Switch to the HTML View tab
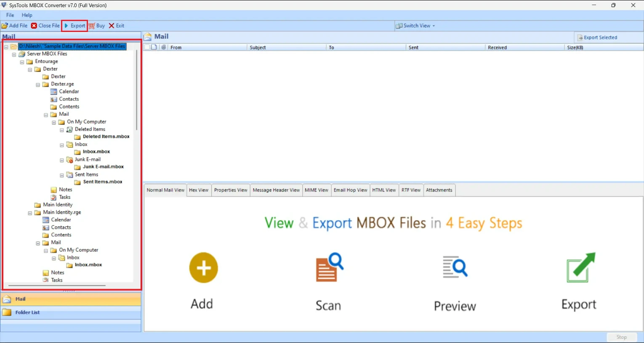The width and height of the screenshot is (644, 343). 384,190
